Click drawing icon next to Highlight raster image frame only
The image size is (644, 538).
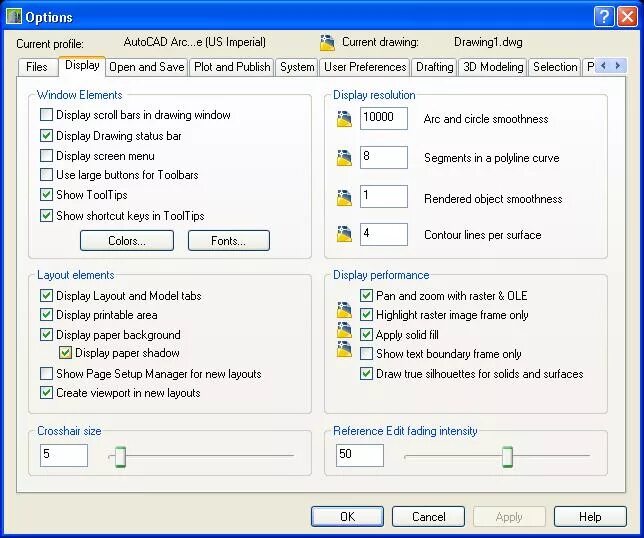pyautogui.click(x=344, y=310)
